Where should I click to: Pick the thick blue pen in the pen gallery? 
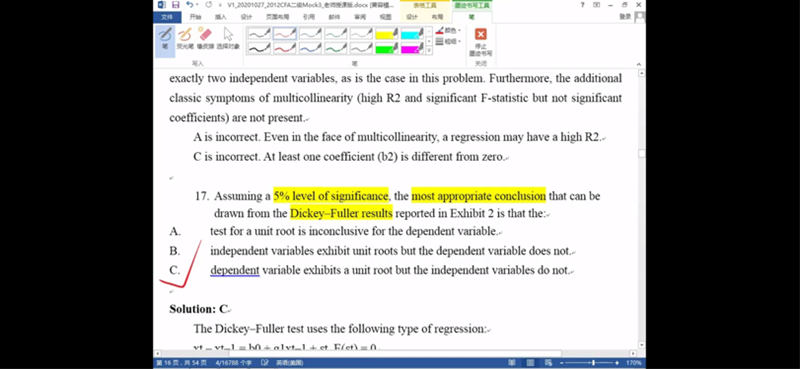pos(310,48)
